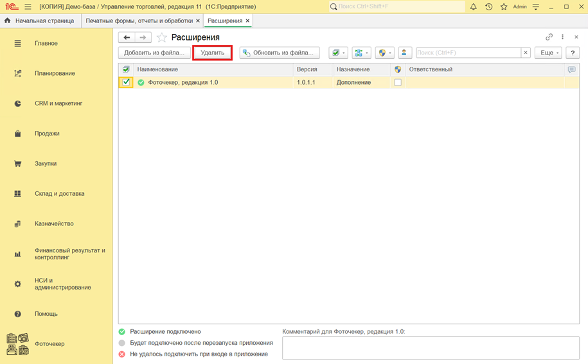The height and width of the screenshot is (364, 588).
Task: Add Расширения page to favorites star
Action: point(162,38)
